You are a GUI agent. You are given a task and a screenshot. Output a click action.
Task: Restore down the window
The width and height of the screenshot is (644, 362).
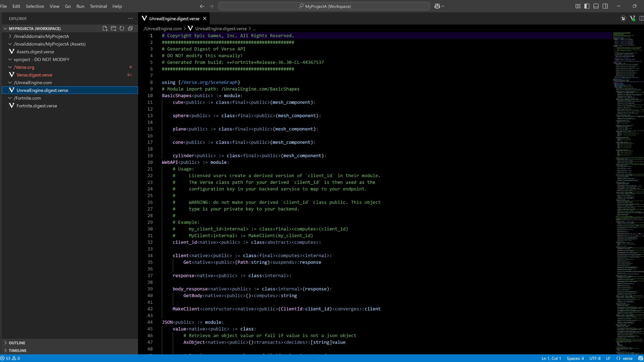pyautogui.click(x=634, y=6)
